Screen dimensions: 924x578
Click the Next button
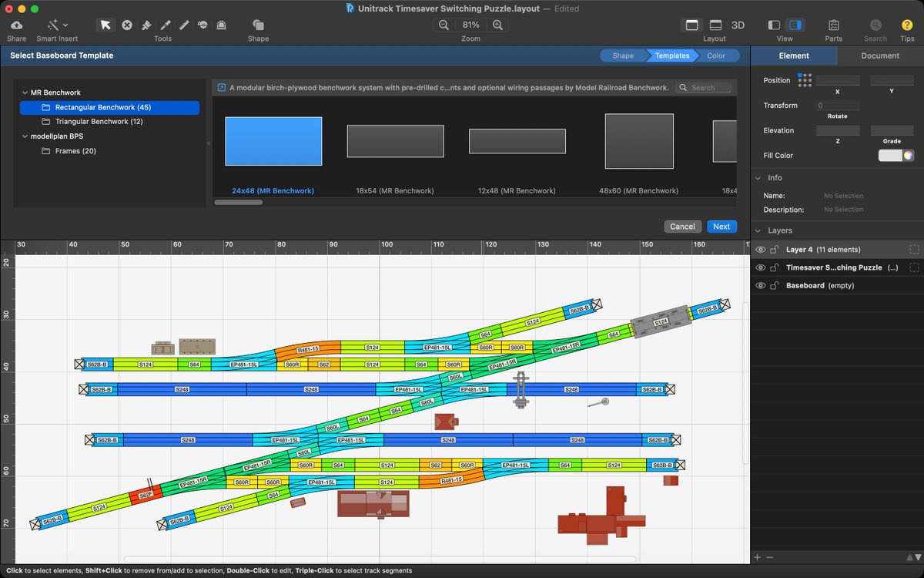coord(721,227)
